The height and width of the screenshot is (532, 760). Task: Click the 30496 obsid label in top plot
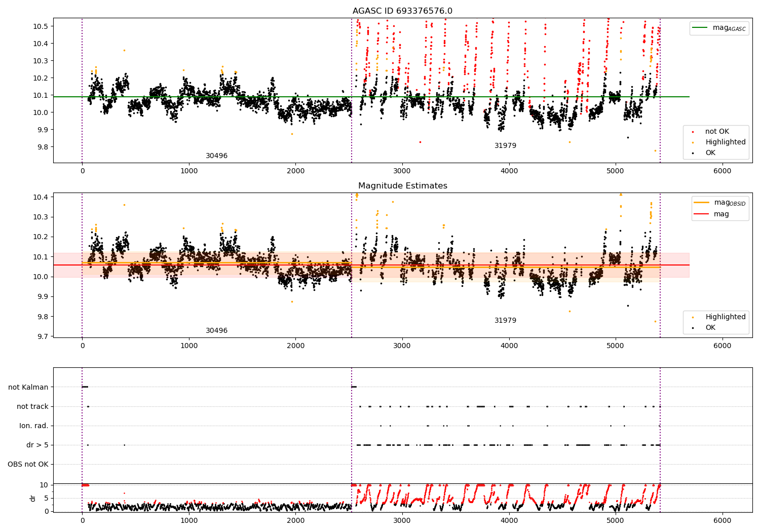point(216,156)
